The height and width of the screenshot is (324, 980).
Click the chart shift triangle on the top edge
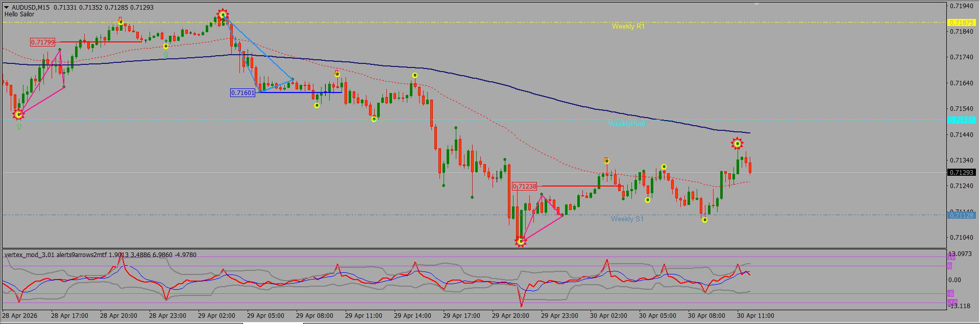(x=757, y=4)
